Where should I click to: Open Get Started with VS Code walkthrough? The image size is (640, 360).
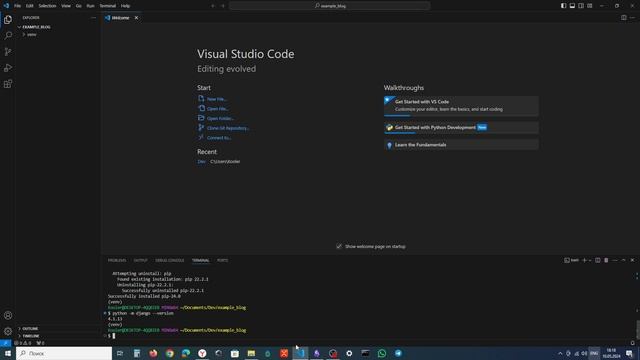click(461, 106)
